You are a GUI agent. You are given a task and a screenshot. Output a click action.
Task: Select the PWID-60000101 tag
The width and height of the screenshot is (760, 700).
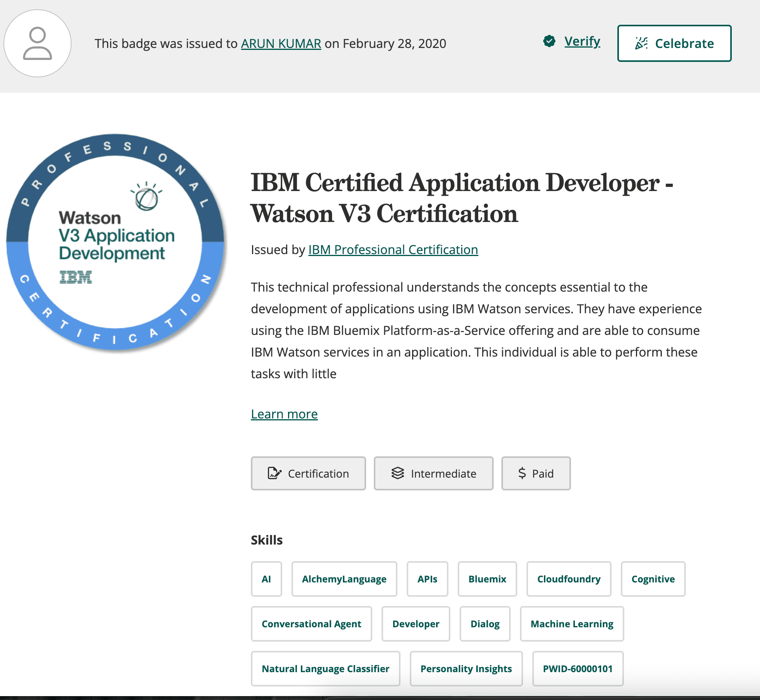(578, 669)
